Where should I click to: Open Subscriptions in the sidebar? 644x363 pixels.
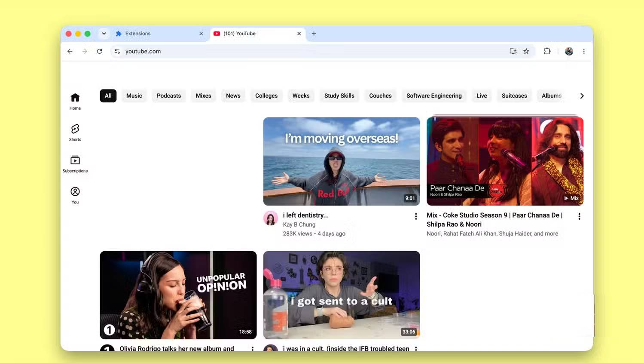click(75, 164)
